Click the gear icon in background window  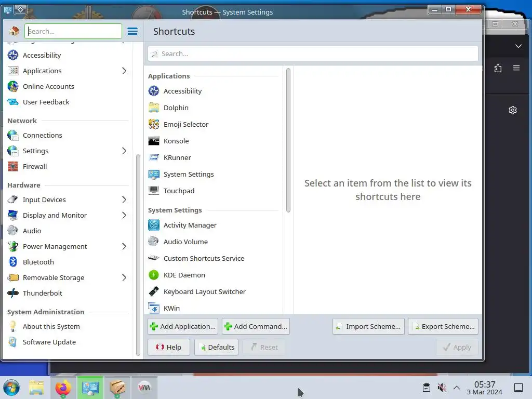[x=513, y=110]
